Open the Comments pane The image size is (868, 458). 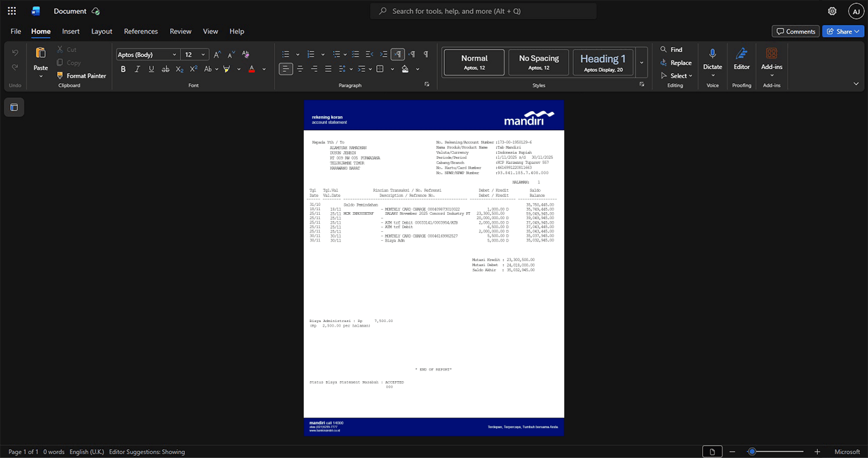point(796,31)
